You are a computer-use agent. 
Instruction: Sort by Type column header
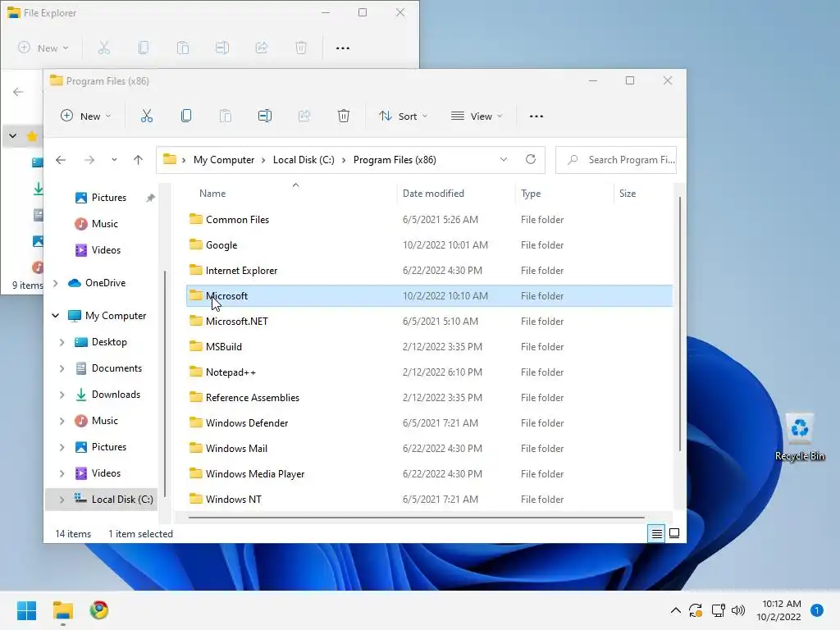(564, 194)
